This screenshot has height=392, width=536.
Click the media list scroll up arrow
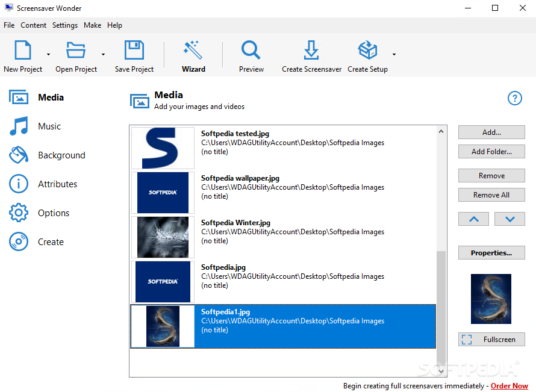point(441,131)
